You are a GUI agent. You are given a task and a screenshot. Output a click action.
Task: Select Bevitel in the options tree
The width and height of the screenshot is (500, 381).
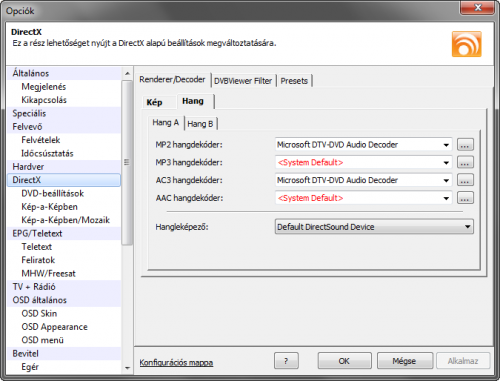coord(64,353)
